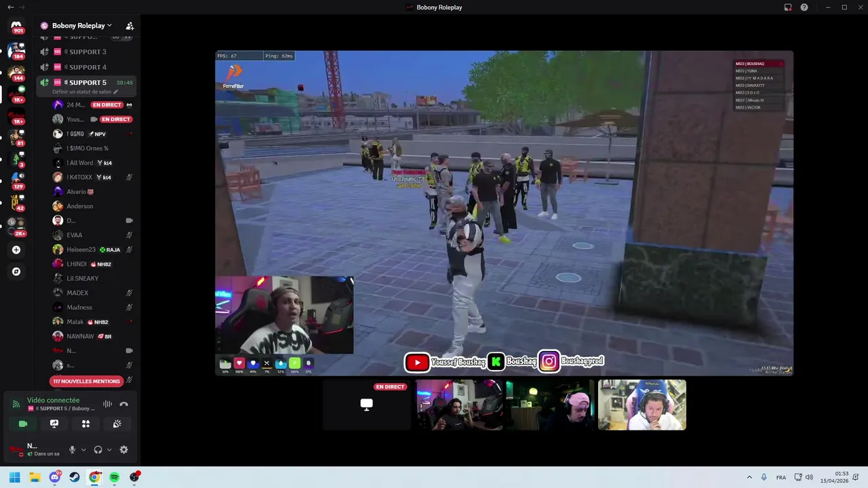Open taskbar volume control
The height and width of the screenshot is (488, 868).
point(809,477)
